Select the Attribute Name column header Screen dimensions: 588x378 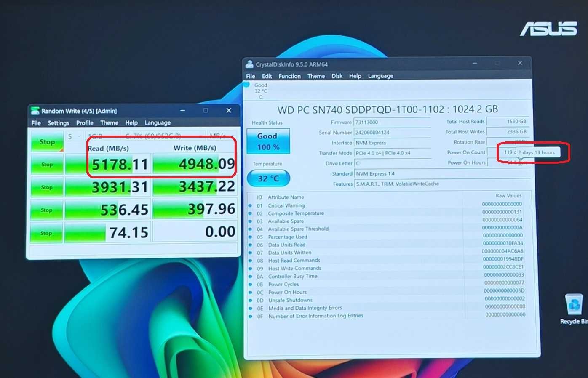[286, 197]
